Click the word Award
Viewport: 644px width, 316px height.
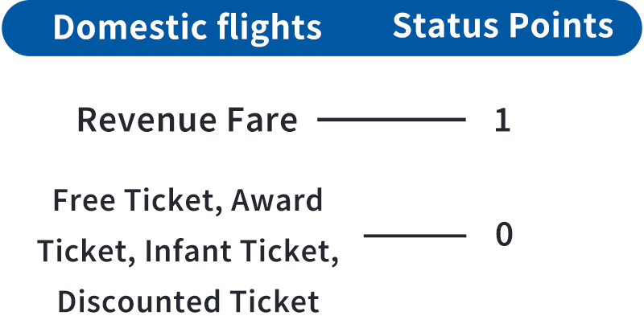click(277, 201)
